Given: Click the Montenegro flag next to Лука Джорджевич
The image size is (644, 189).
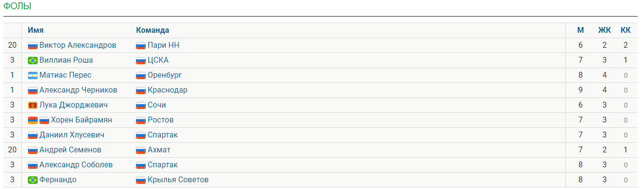Looking at the screenshot, I should [33, 106].
